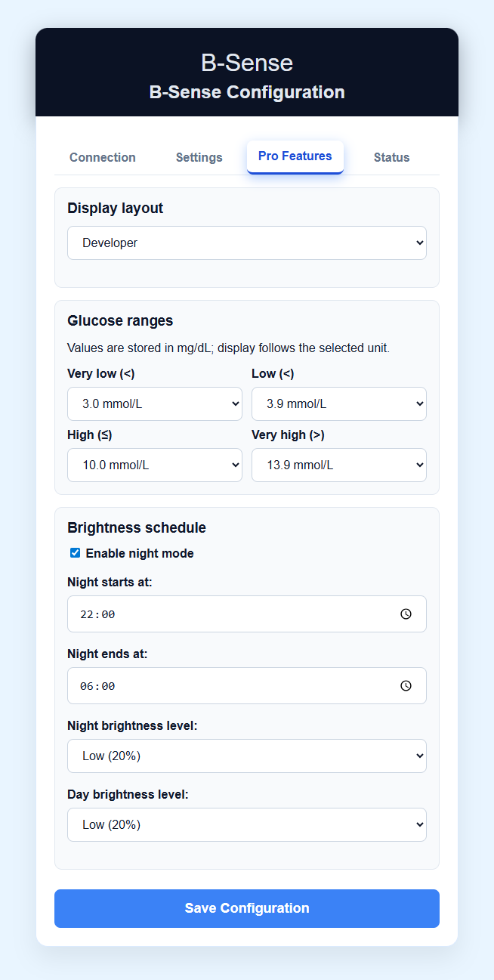Open the High (≤) threshold dropdown
The image size is (494, 980).
(x=154, y=465)
